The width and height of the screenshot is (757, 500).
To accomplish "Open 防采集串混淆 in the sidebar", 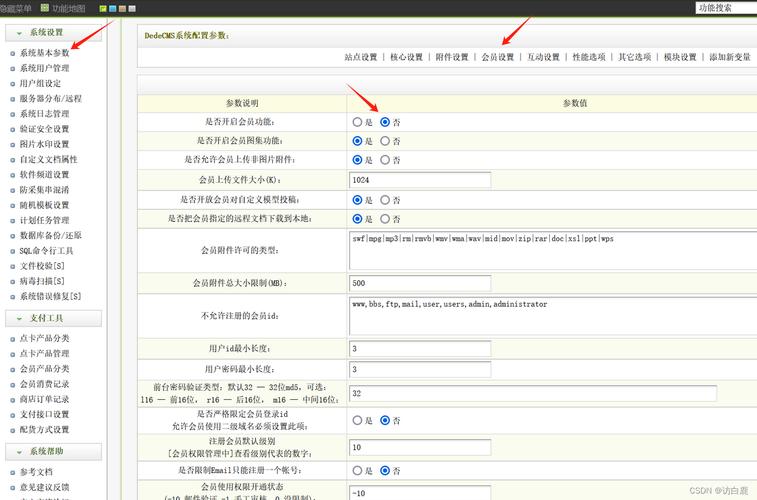I will (44, 190).
